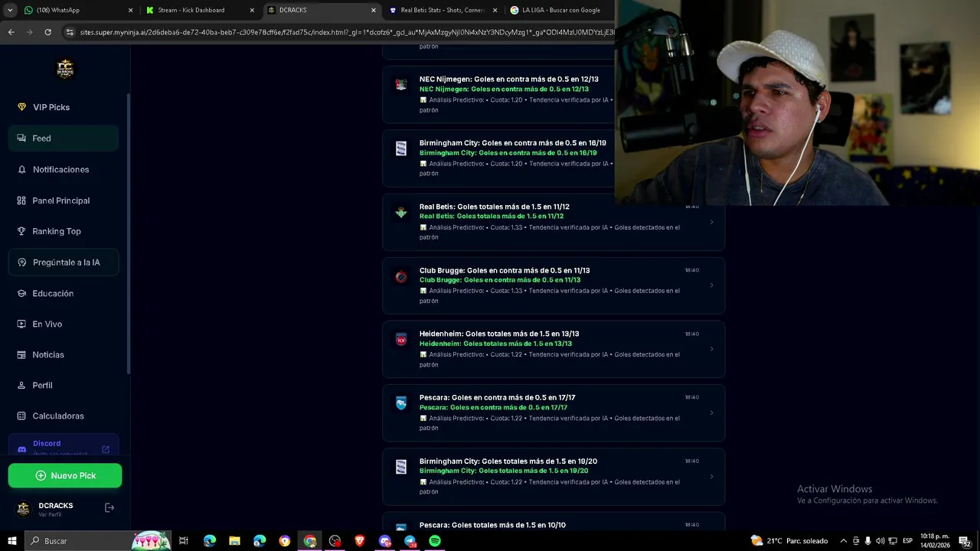Click the Real Betis team crest
Viewport: 980px width, 551px height.
click(x=401, y=212)
